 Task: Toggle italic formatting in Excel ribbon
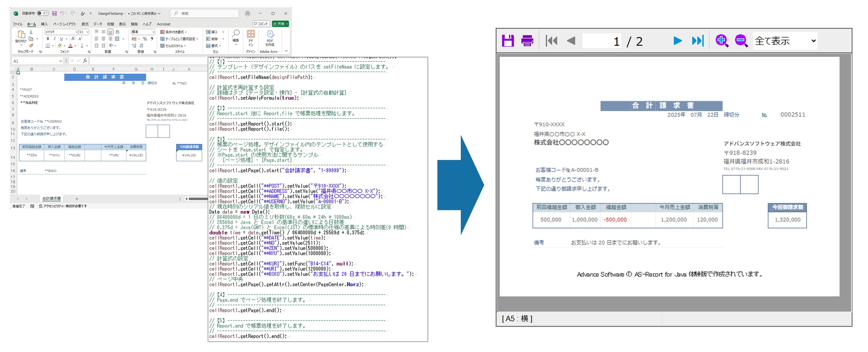pos(54,39)
